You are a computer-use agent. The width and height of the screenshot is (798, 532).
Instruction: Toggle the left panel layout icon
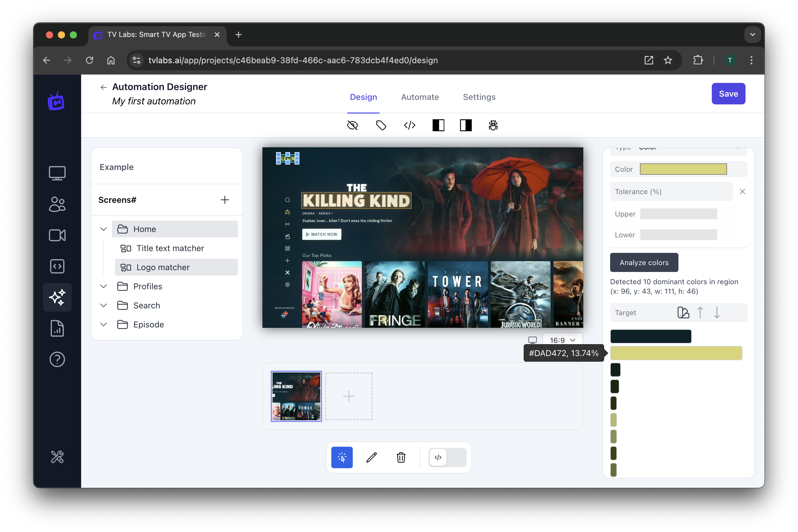(438, 126)
